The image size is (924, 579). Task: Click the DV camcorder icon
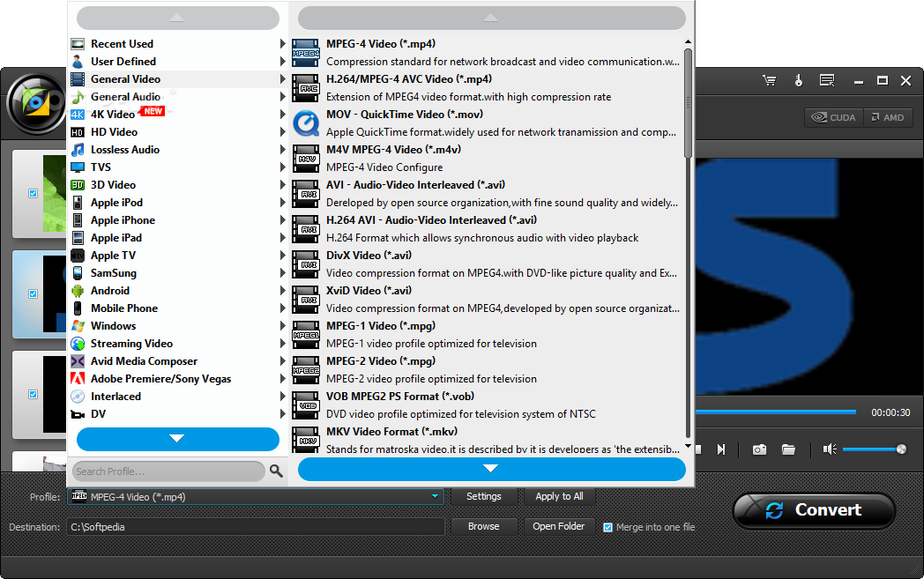pos(78,414)
